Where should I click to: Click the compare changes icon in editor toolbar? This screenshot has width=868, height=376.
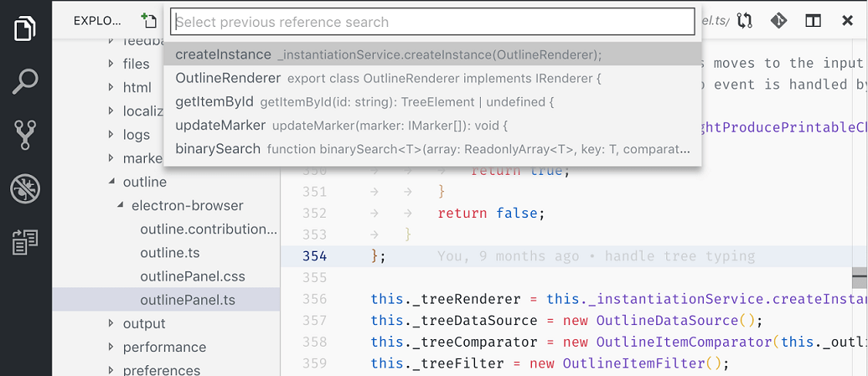point(744,21)
